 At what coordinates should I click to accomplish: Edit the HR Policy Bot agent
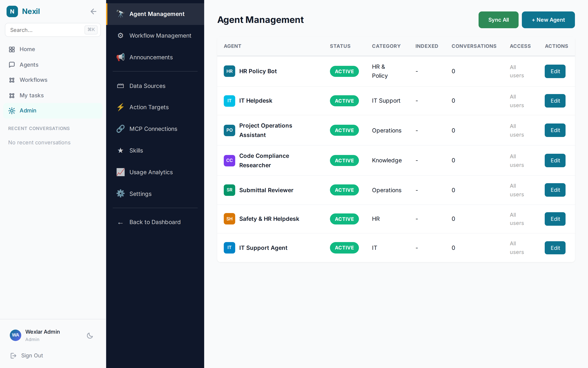point(555,71)
